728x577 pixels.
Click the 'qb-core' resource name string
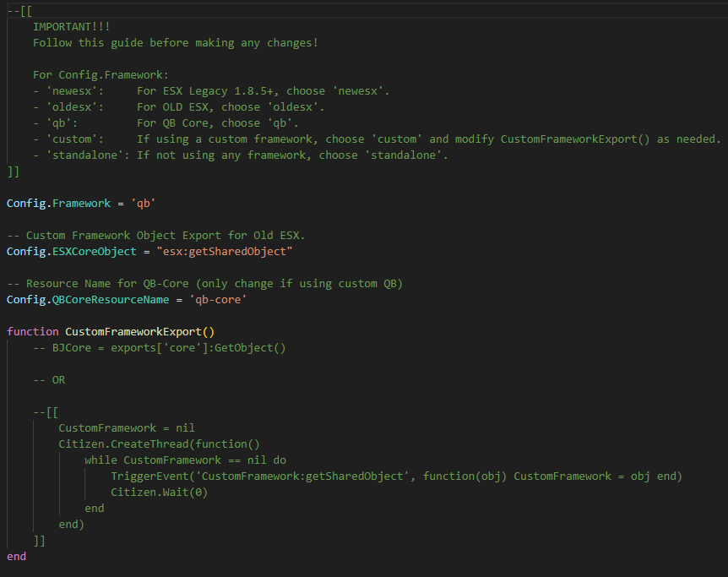pyautogui.click(x=218, y=300)
